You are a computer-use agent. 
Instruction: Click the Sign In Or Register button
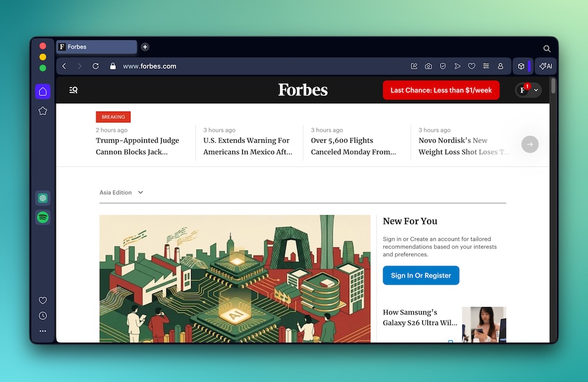[421, 276]
